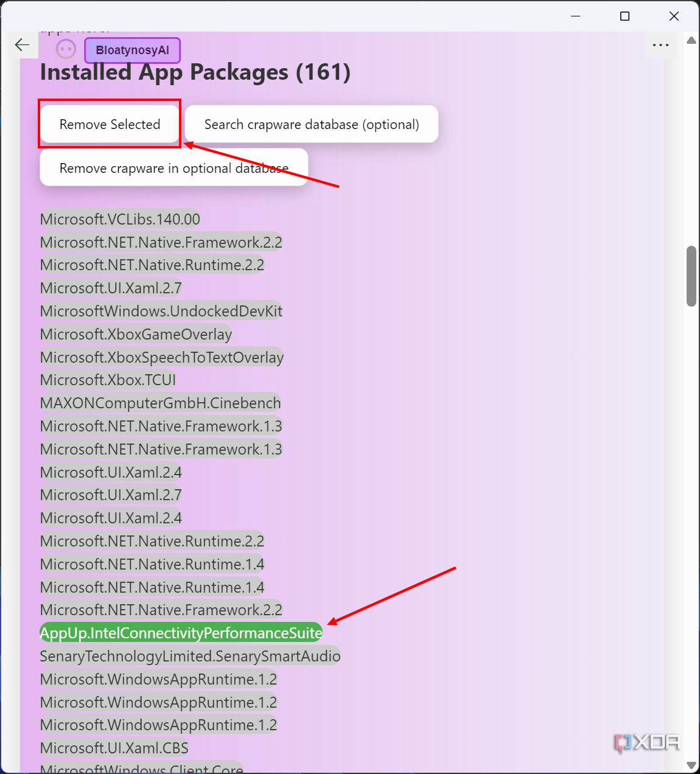Select the Microsoft.XboxGameOverlay package
The width and height of the screenshot is (700, 774).
pyautogui.click(x=135, y=334)
